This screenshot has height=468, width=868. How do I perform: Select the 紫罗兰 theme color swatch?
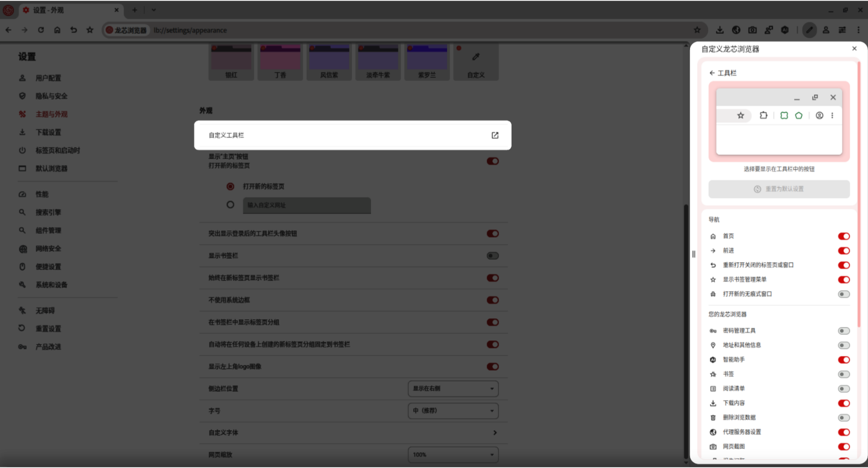[x=427, y=61]
